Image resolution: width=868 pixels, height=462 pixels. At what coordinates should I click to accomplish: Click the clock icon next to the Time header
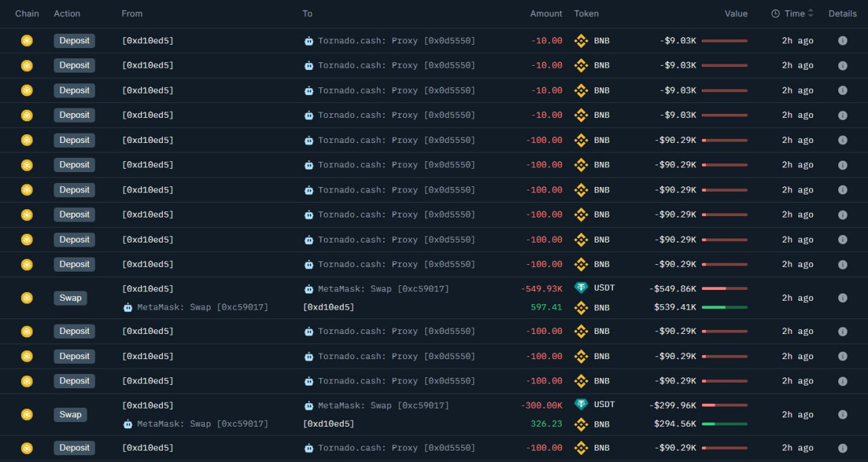point(776,14)
